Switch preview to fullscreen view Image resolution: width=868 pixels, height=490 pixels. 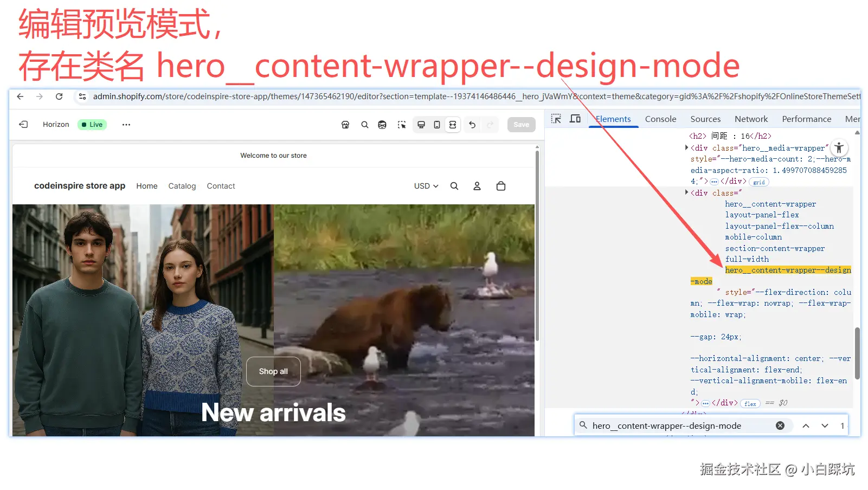(x=453, y=125)
